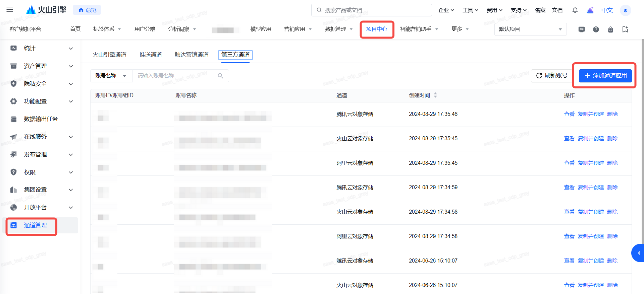Open the message panel icon
The height and width of the screenshot is (294, 644).
[582, 29]
